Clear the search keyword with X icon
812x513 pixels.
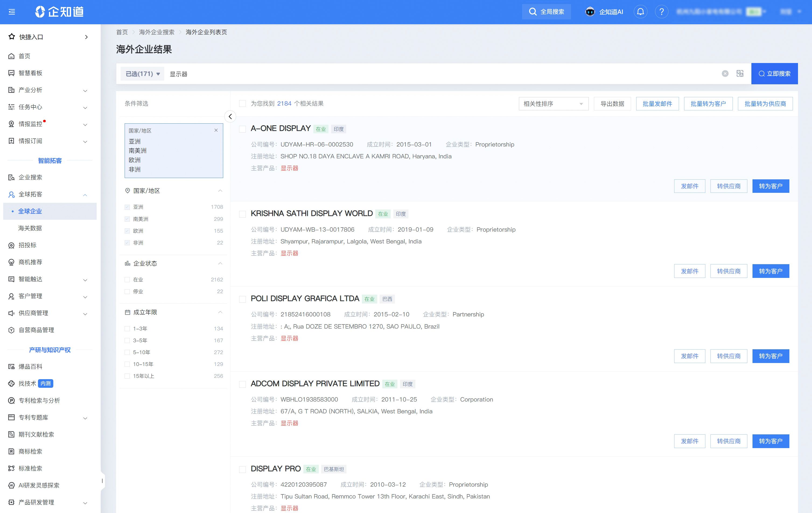[725, 74]
